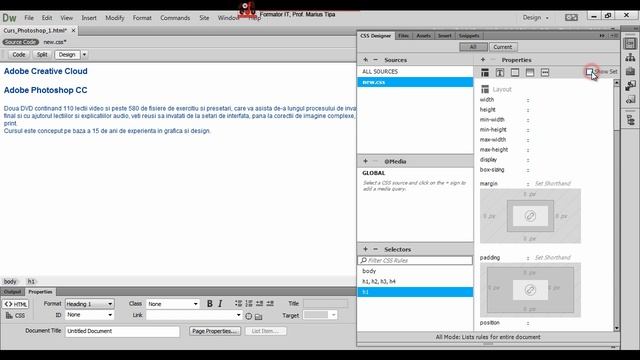Switch to All mode in CSS Designer
This screenshot has width=640, height=360.
pyautogui.click(x=473, y=47)
